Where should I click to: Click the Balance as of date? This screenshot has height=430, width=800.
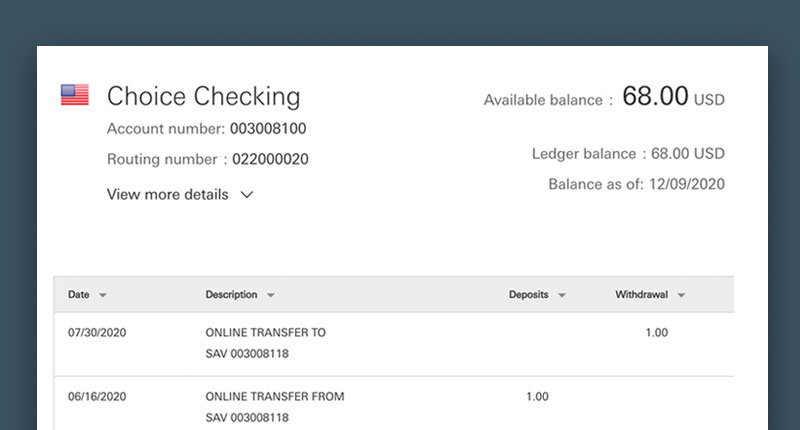click(687, 184)
